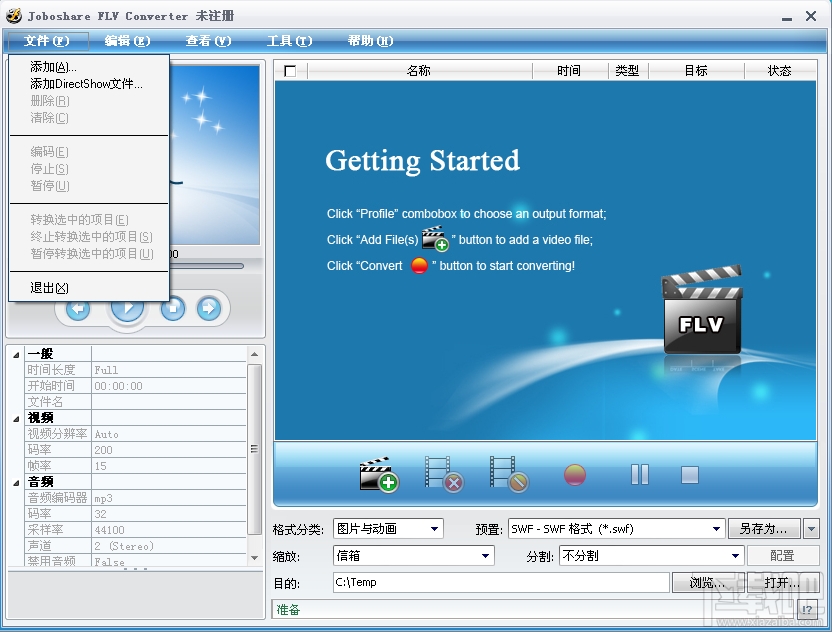Open the 预置 output format dropdown
This screenshot has width=832, height=632.
coord(717,528)
